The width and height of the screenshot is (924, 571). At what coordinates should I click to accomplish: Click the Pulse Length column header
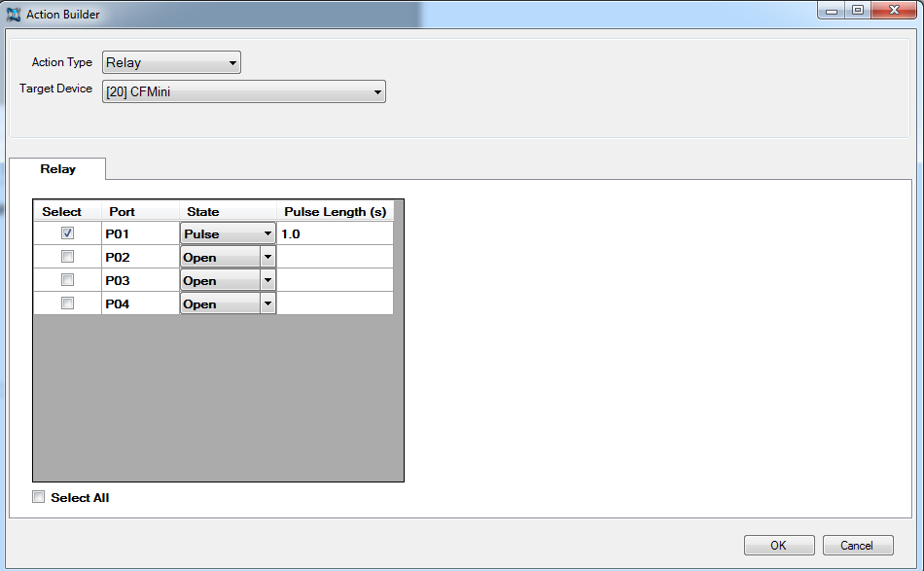[335, 211]
